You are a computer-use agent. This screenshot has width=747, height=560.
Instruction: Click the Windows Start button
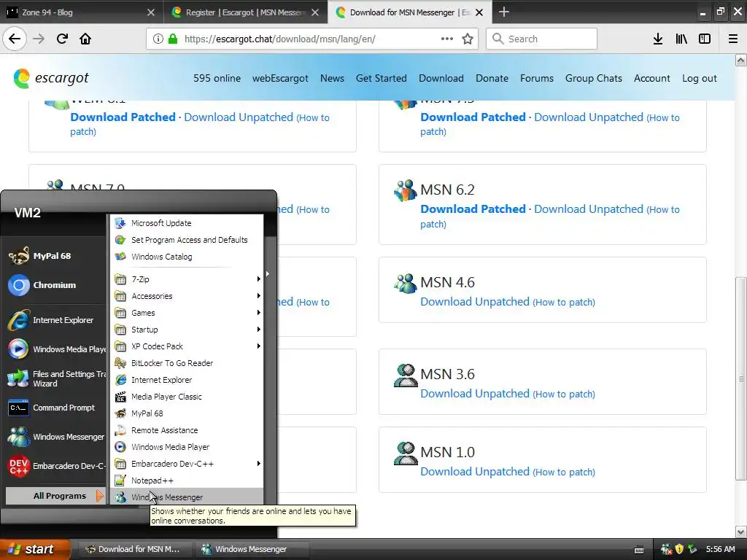coord(35,549)
